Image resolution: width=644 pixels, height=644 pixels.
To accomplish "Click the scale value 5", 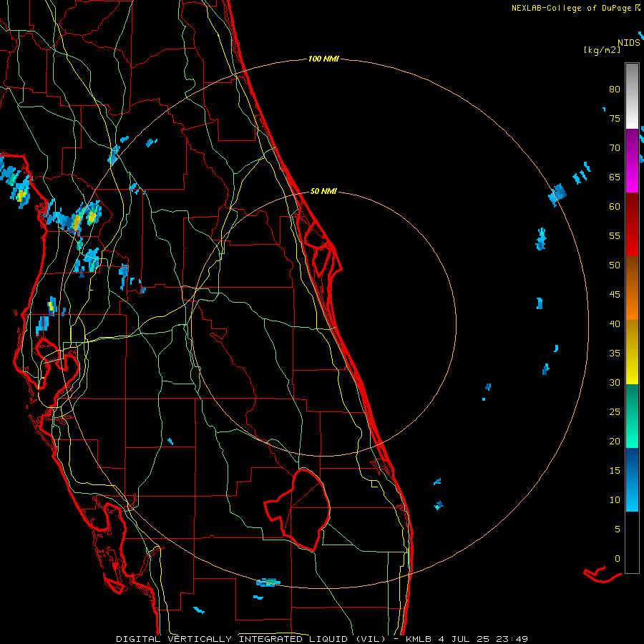I will click(x=618, y=530).
